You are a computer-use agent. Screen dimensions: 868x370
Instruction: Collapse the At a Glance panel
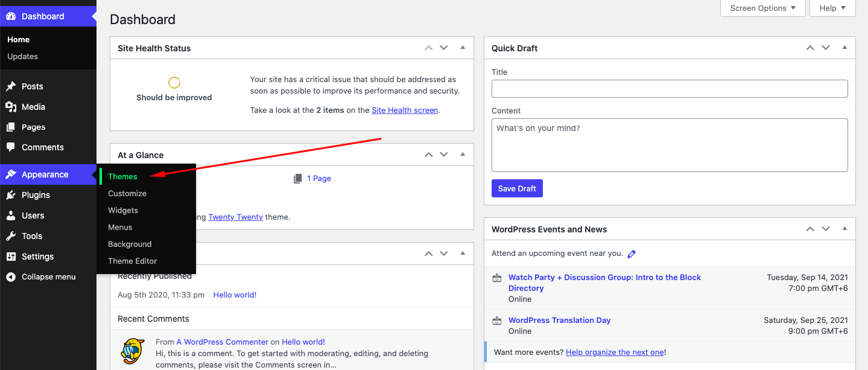(x=463, y=155)
